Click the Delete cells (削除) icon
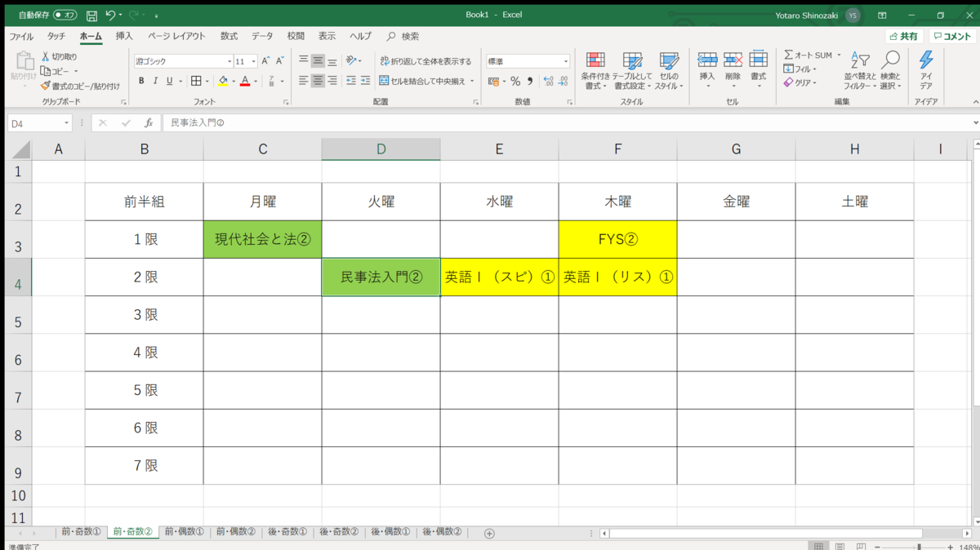 (x=733, y=60)
